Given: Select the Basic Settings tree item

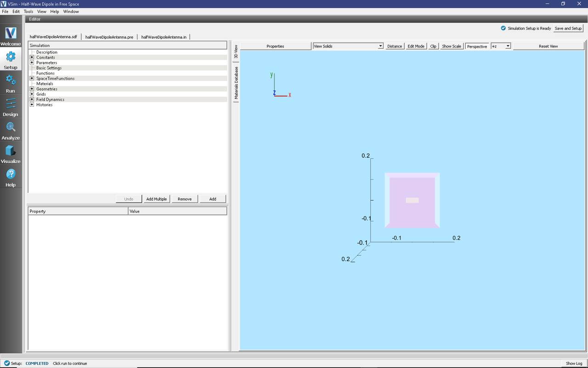Looking at the screenshot, I should point(48,68).
